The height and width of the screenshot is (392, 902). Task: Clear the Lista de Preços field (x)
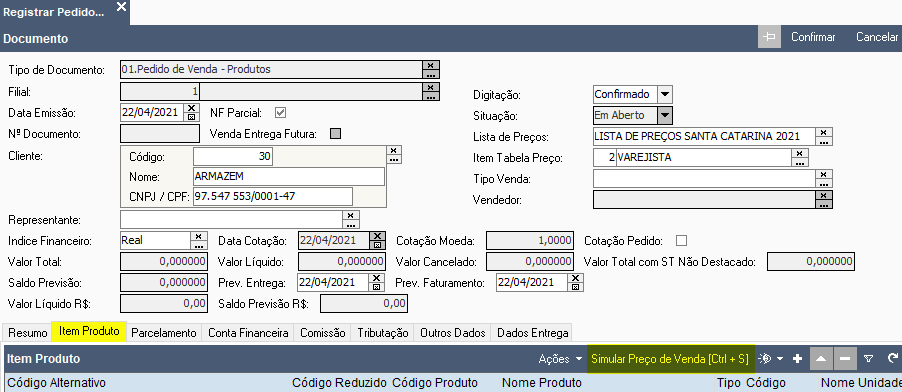824,132
